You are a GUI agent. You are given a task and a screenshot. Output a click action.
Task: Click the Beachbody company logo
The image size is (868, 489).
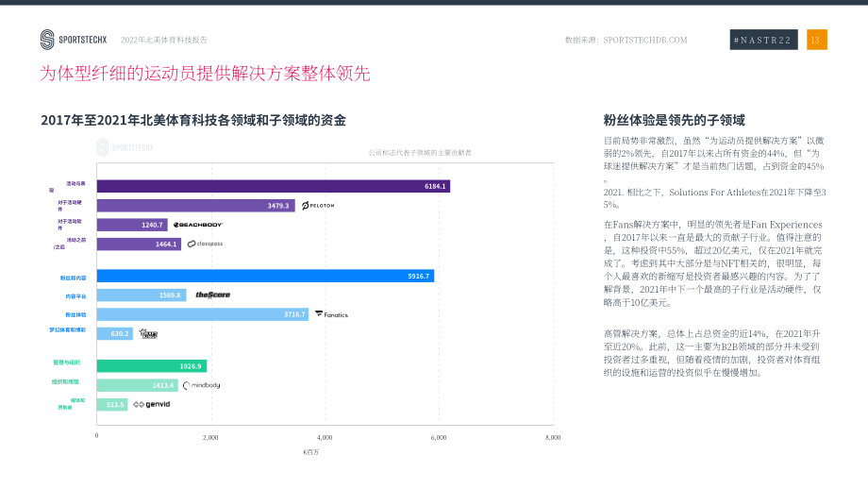tap(197, 225)
